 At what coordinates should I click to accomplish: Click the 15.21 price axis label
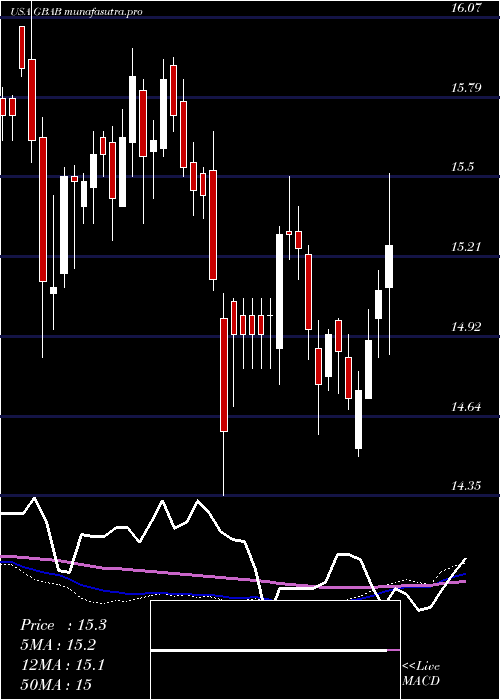[x=467, y=246]
